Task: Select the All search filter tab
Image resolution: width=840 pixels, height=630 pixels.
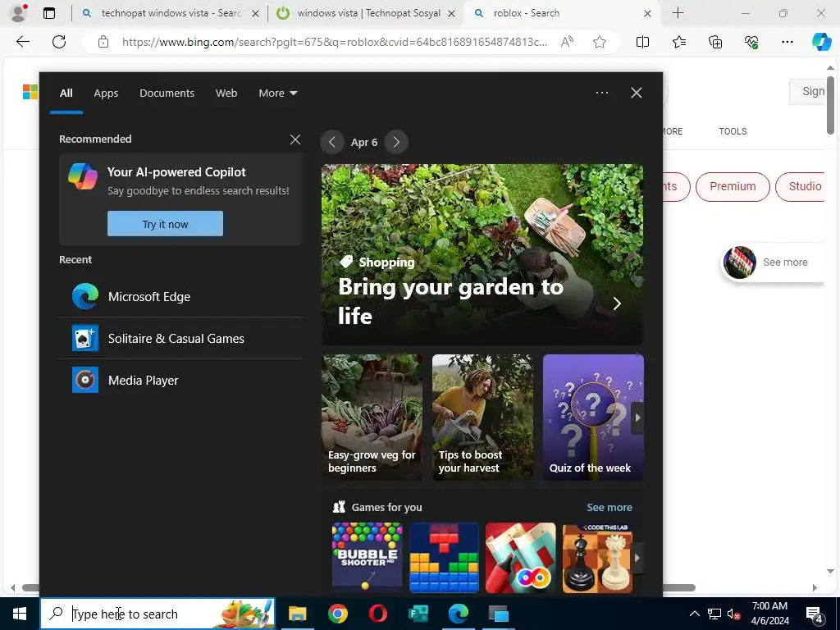Action: [66, 94]
